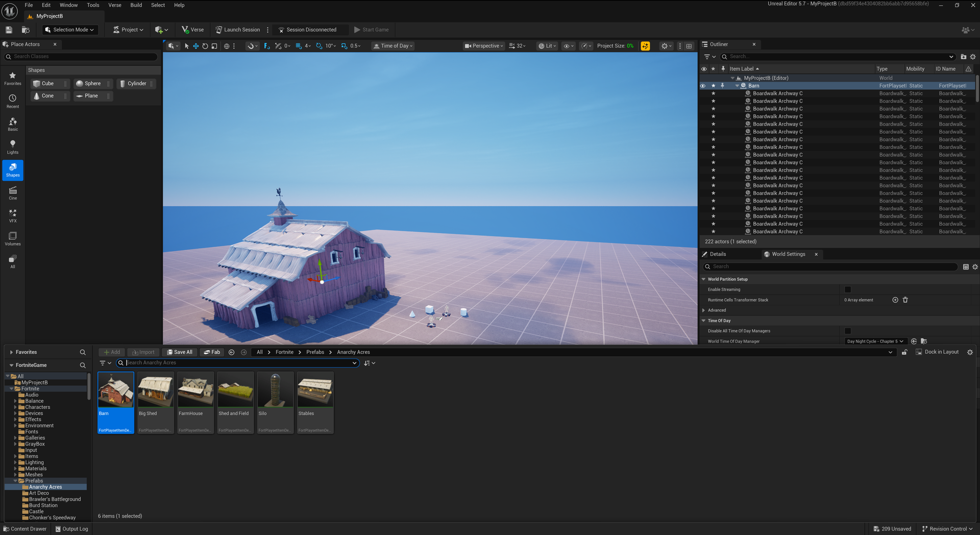Open the Perspective view dropdown
The image size is (980, 535).
[483, 46]
